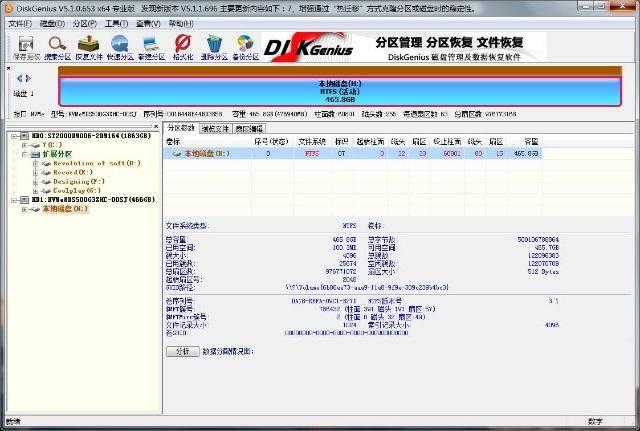Close the disk map bar with its small x

[9, 68]
